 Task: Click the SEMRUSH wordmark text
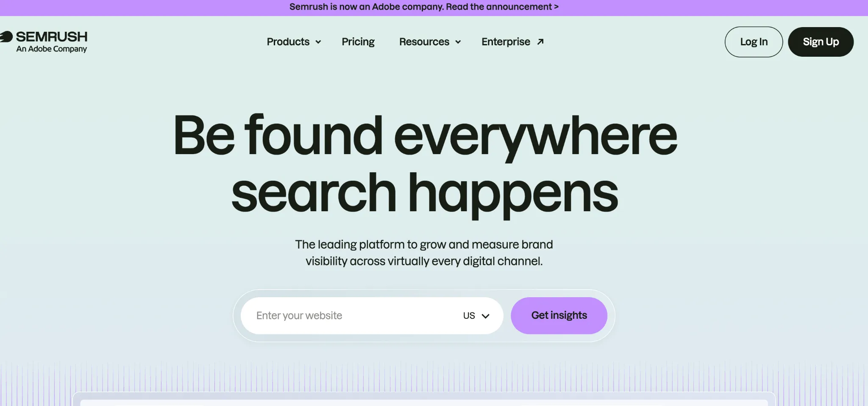click(x=52, y=37)
